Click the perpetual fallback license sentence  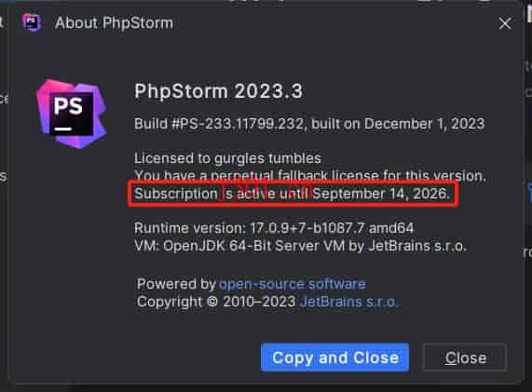tap(310, 176)
